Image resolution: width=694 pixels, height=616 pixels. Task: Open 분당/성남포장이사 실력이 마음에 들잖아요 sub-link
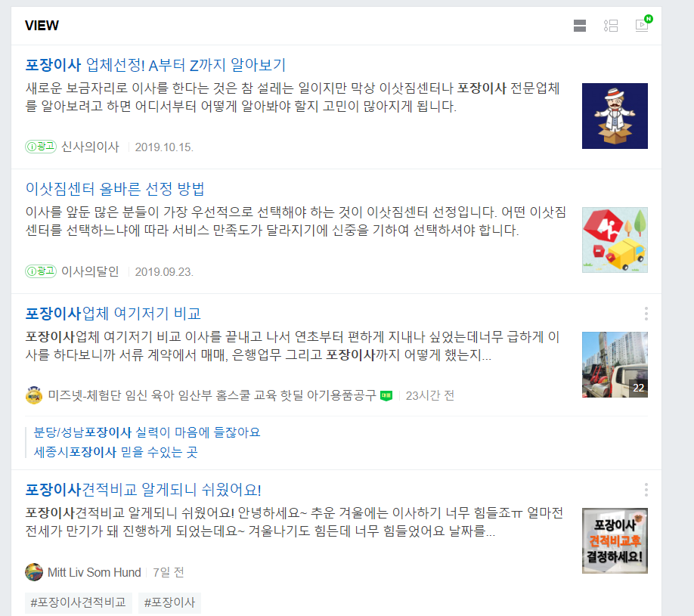(147, 432)
